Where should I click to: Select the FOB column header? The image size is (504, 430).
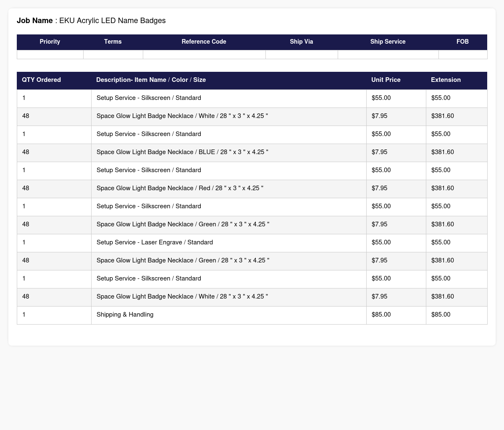click(463, 42)
